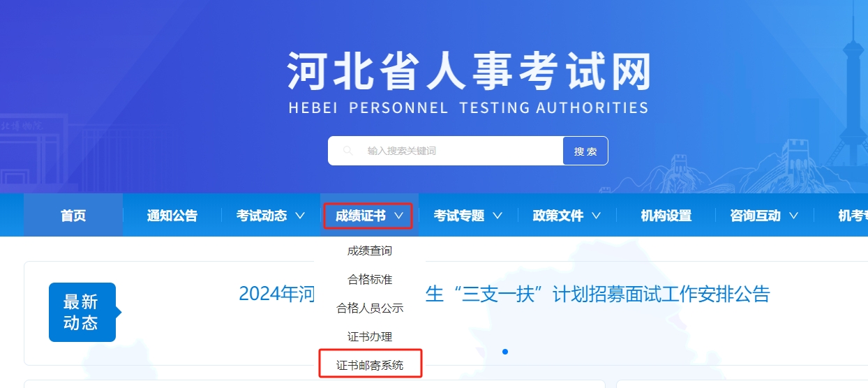
Task: Click the 河北省人事考试网 site title logo
Action: (x=468, y=72)
